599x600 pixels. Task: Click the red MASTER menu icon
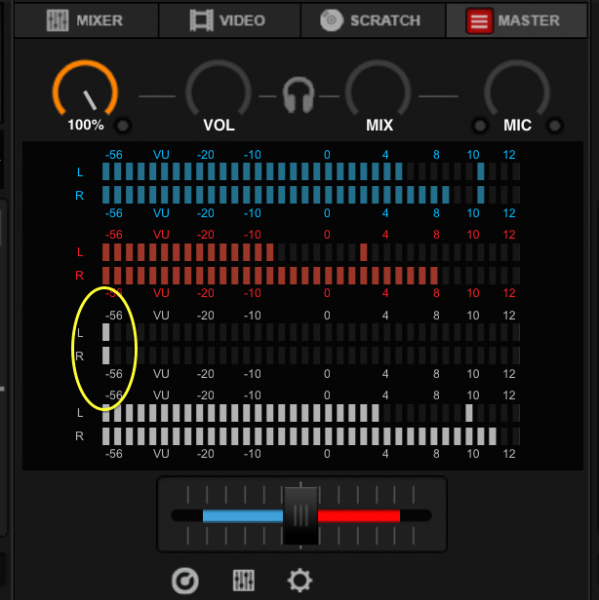point(479,21)
